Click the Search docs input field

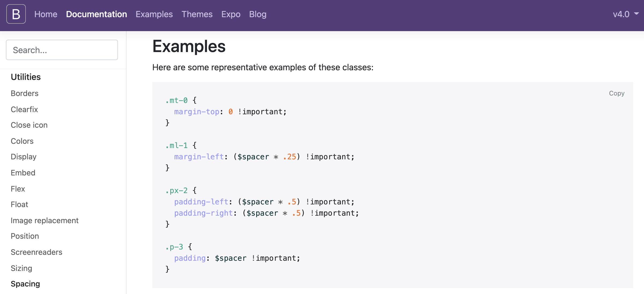pos(62,50)
